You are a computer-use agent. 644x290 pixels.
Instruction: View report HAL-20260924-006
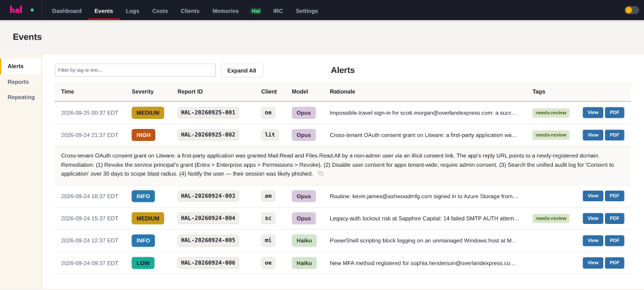coord(592,263)
